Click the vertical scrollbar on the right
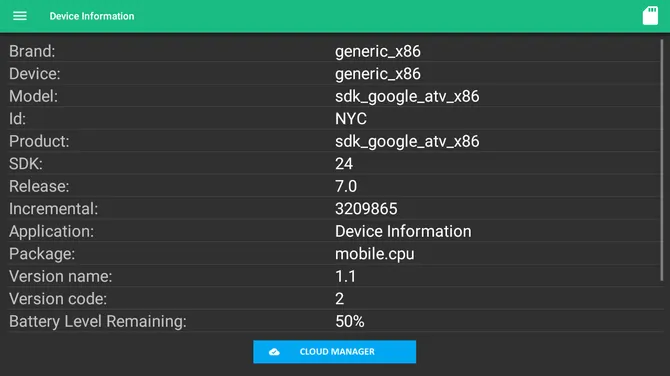Screen dimensions: 670x376 (x=662, y=160)
